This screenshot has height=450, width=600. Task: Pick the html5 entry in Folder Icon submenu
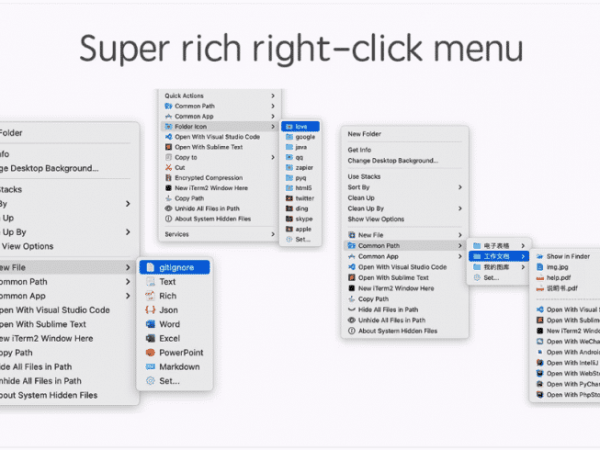pyautogui.click(x=301, y=188)
